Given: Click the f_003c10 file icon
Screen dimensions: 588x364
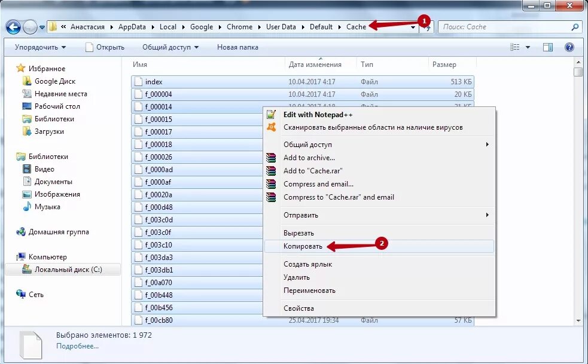Looking at the screenshot, I should (x=138, y=245).
